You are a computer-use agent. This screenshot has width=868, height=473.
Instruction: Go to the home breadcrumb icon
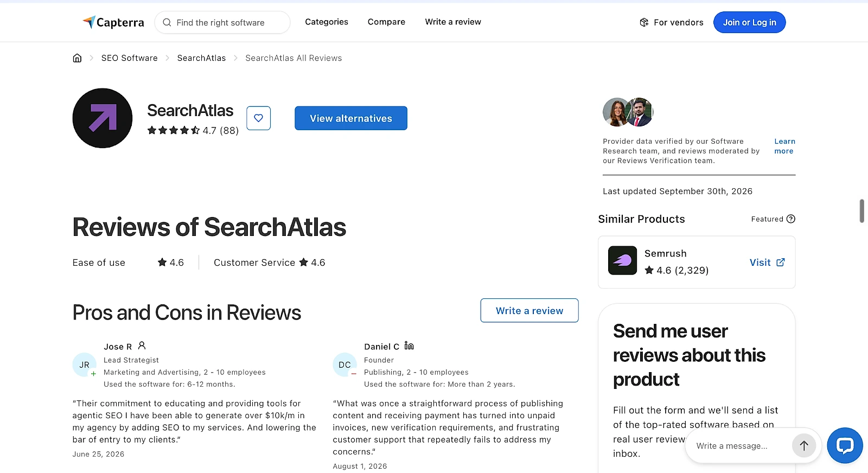pos(77,58)
